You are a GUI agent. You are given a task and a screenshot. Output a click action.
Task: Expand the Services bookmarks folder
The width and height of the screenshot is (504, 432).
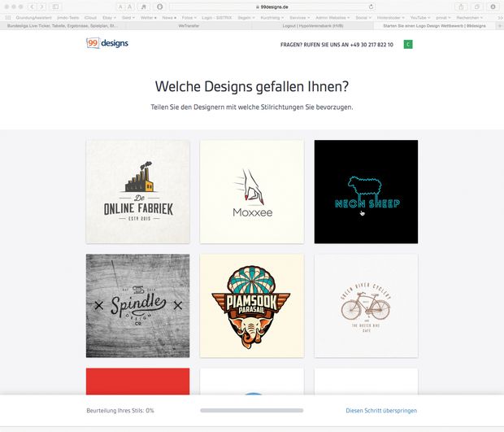[300, 18]
